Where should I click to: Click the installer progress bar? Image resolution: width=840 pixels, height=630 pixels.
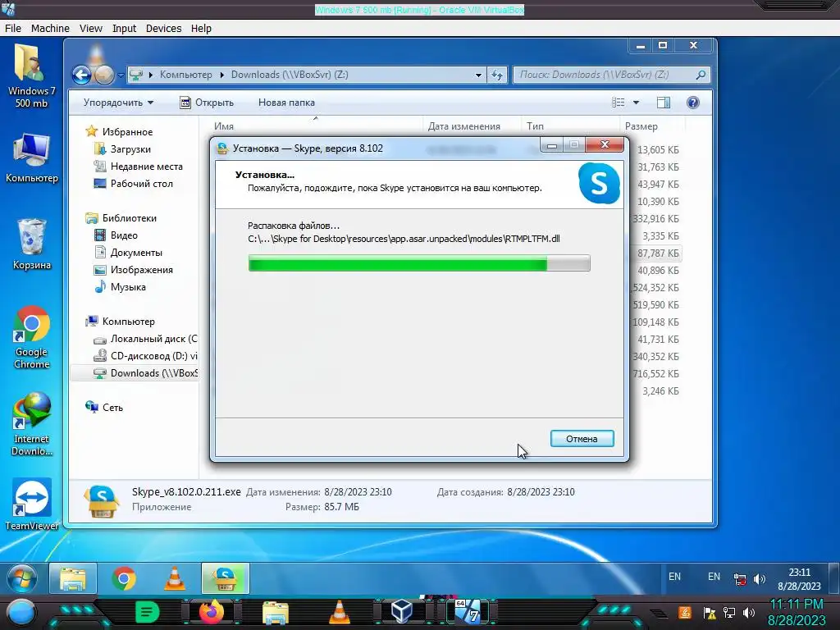(419, 263)
